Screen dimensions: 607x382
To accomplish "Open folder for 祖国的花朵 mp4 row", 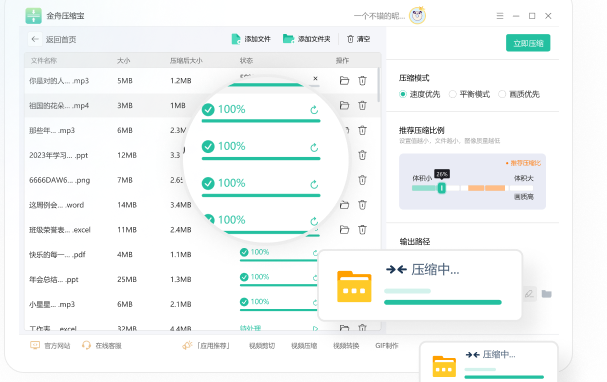I will tap(344, 105).
